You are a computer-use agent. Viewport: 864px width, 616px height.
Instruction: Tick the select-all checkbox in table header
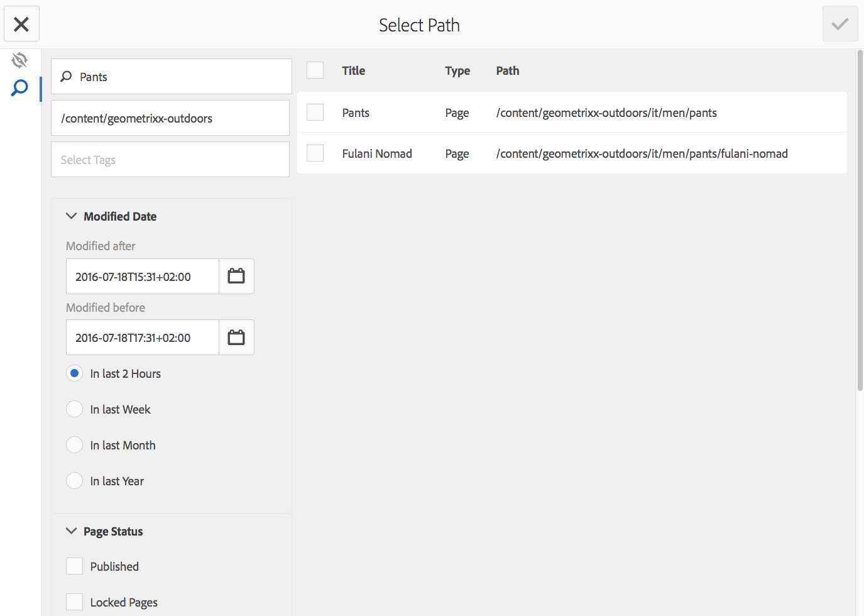[315, 70]
